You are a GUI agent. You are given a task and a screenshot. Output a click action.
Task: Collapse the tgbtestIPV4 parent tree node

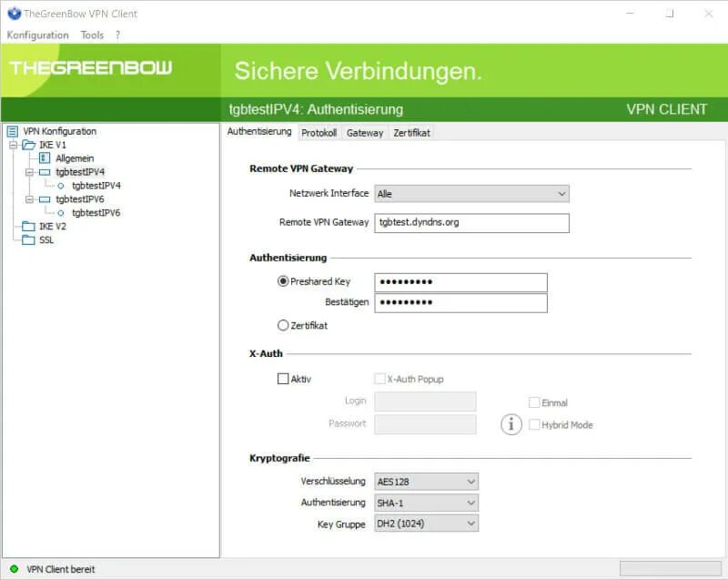[x=29, y=172]
